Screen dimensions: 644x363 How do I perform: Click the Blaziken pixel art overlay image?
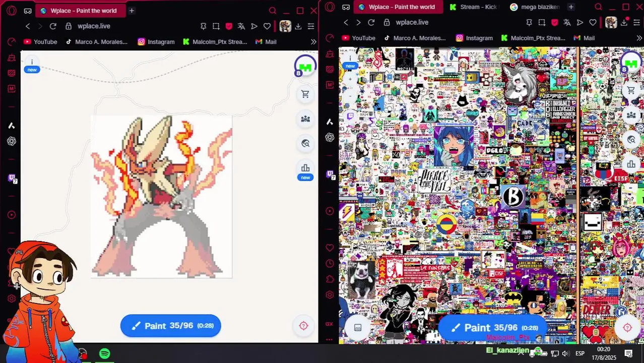tap(161, 197)
